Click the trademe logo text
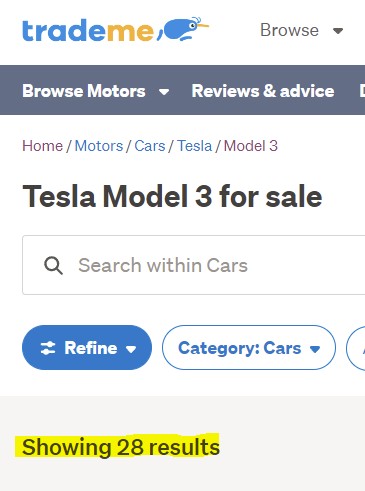This screenshot has height=491, width=365. (88, 31)
